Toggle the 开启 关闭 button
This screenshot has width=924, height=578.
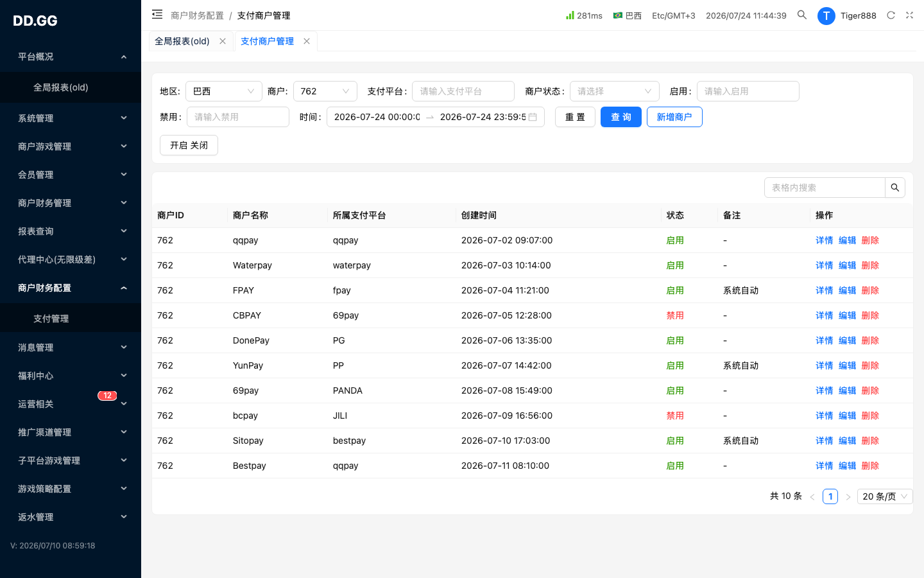[189, 145]
